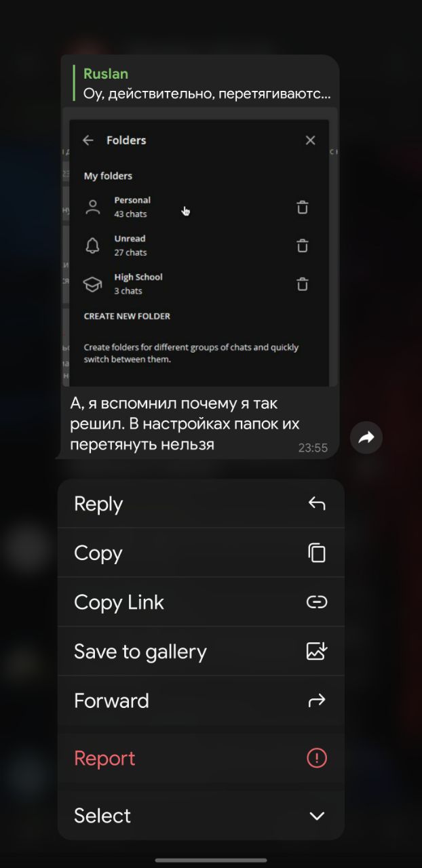Tap the message text below the image
Screen dimensions: 422x868
pyautogui.click(x=185, y=424)
